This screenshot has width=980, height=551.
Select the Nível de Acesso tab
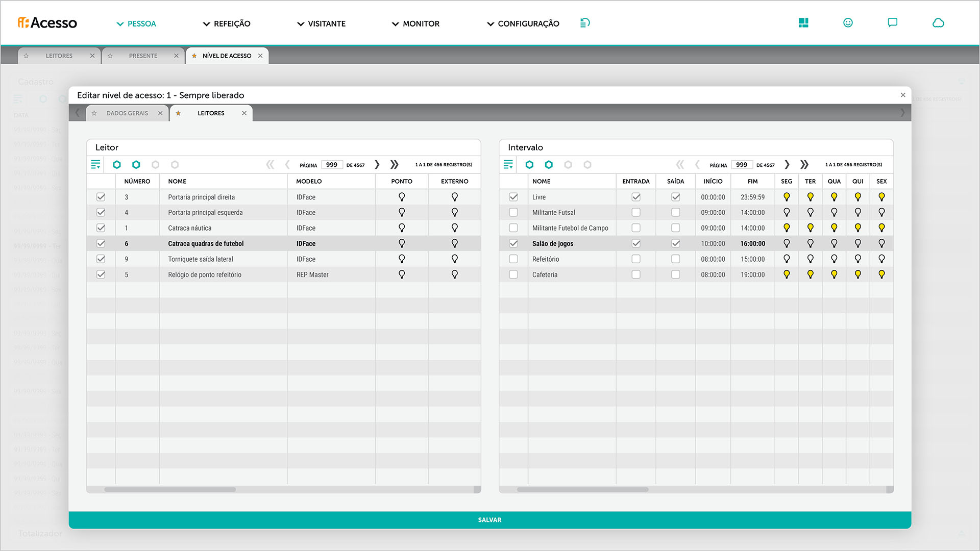[227, 56]
